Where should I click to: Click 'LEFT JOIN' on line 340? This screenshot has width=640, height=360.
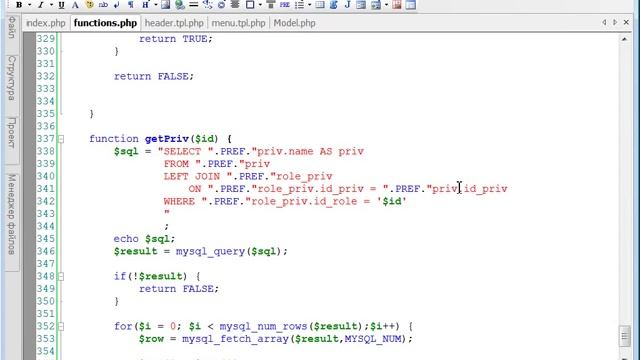[x=192, y=176]
